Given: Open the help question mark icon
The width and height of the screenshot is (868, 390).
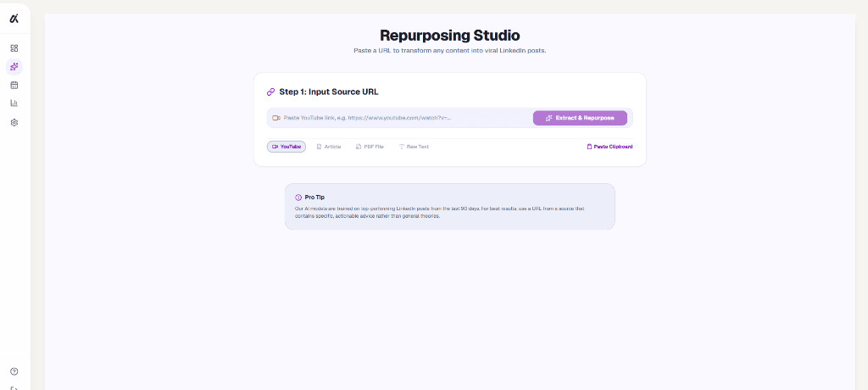Looking at the screenshot, I should 14,371.
